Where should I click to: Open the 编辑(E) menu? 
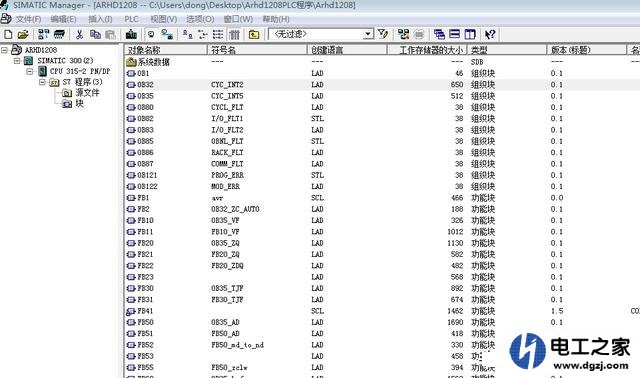[x=63, y=19]
